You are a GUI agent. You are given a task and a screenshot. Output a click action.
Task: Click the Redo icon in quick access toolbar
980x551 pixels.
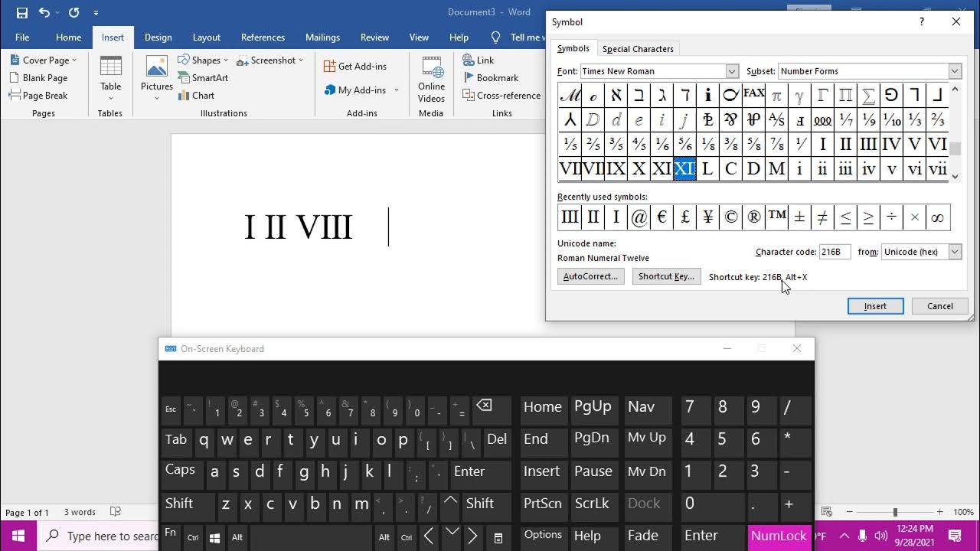pyautogui.click(x=73, y=12)
